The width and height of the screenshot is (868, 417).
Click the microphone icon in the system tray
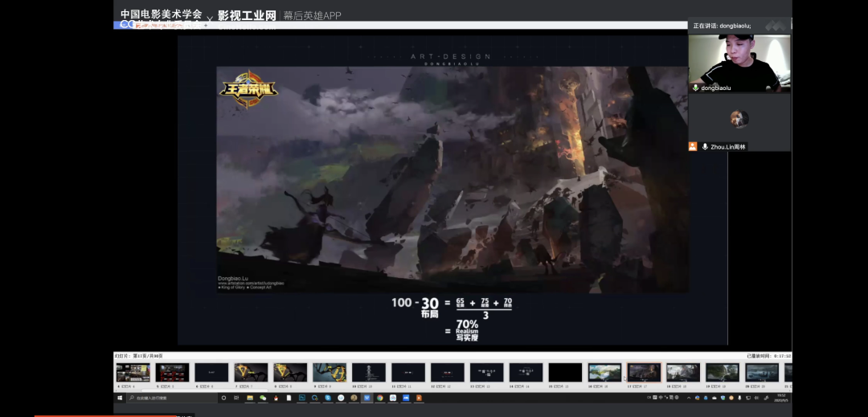(739, 398)
